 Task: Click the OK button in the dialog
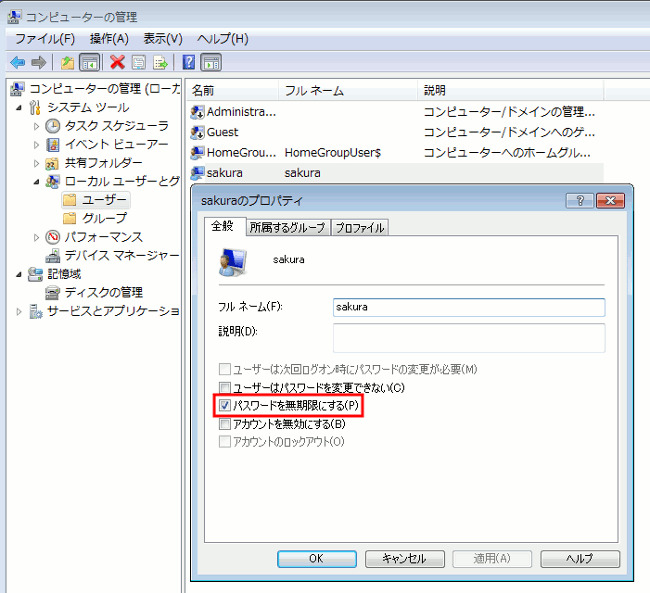tap(315, 558)
